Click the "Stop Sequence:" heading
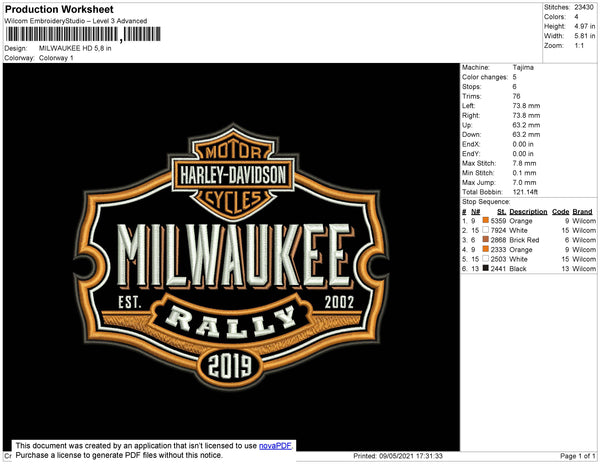The image size is (600, 464). point(486,202)
